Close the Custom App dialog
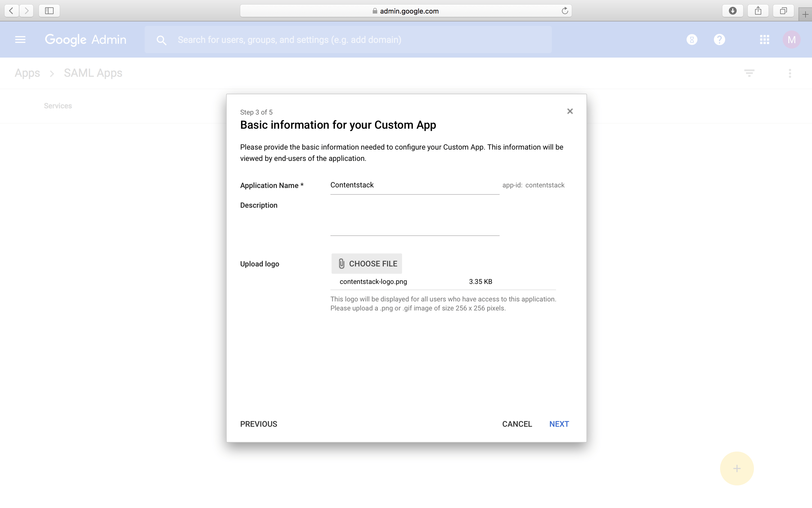This screenshot has width=812, height=508. pyautogui.click(x=570, y=111)
